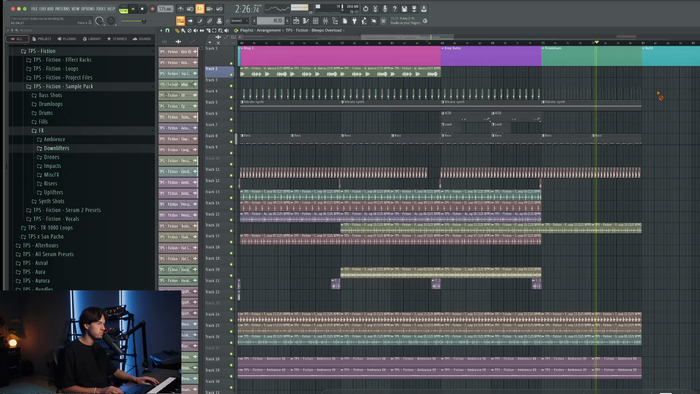Open the TOOLS menu
The width and height of the screenshot is (700, 394).
[x=100, y=8]
